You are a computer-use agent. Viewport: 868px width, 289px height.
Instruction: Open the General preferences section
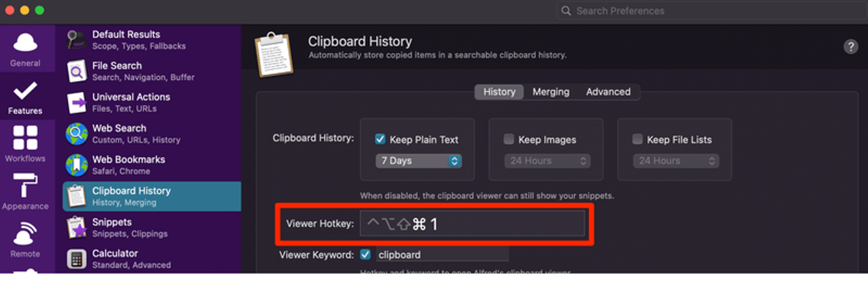(x=25, y=49)
